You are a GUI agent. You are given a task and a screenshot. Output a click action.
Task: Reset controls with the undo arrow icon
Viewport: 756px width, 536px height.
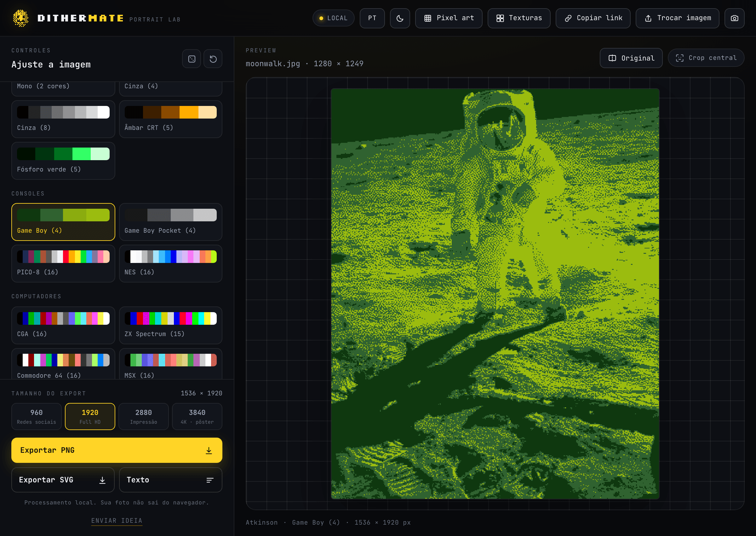pyautogui.click(x=213, y=59)
